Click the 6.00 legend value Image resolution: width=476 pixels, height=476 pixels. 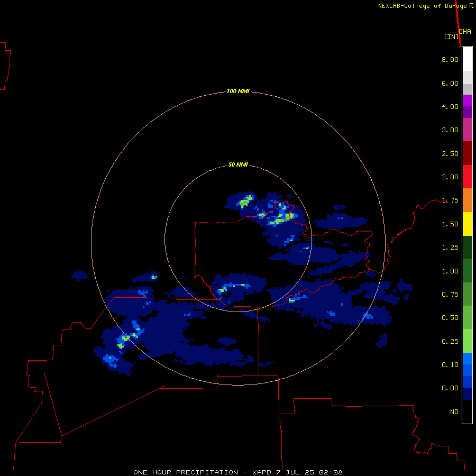[450, 83]
